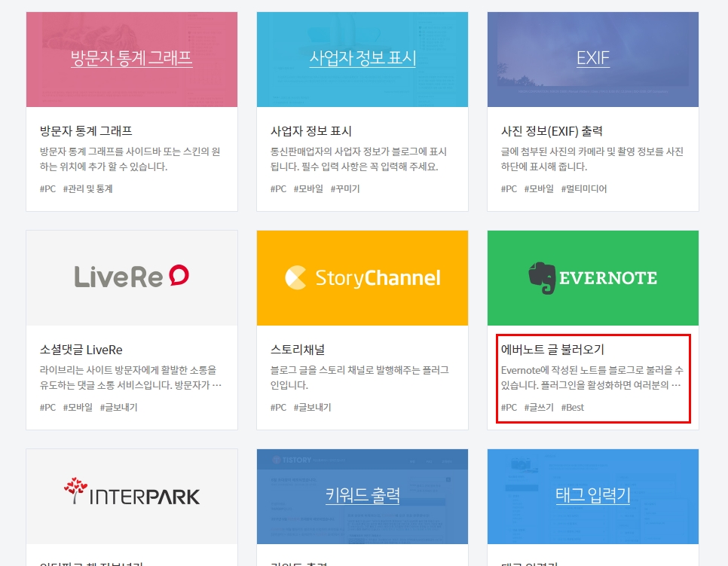
Task: Click the Interpark red tree icon
Action: point(75,491)
